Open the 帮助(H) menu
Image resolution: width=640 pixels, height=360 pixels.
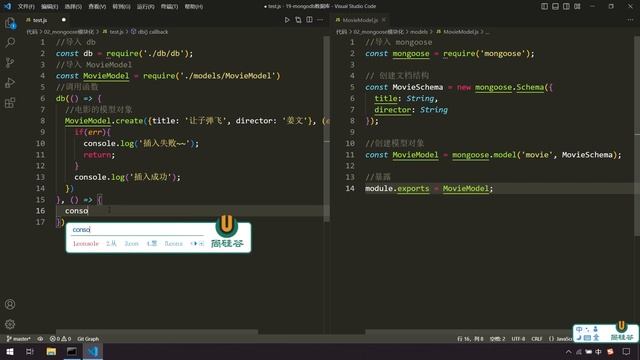[x=193, y=7]
